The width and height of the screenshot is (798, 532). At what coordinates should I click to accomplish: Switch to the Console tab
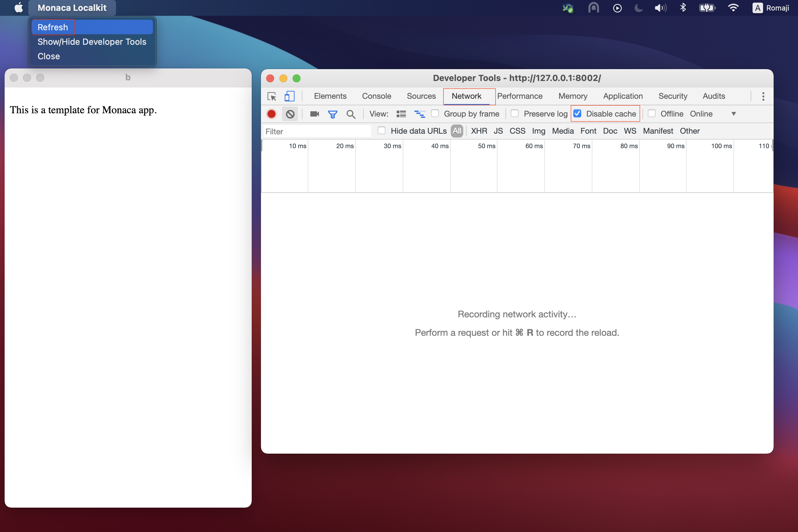click(x=376, y=96)
